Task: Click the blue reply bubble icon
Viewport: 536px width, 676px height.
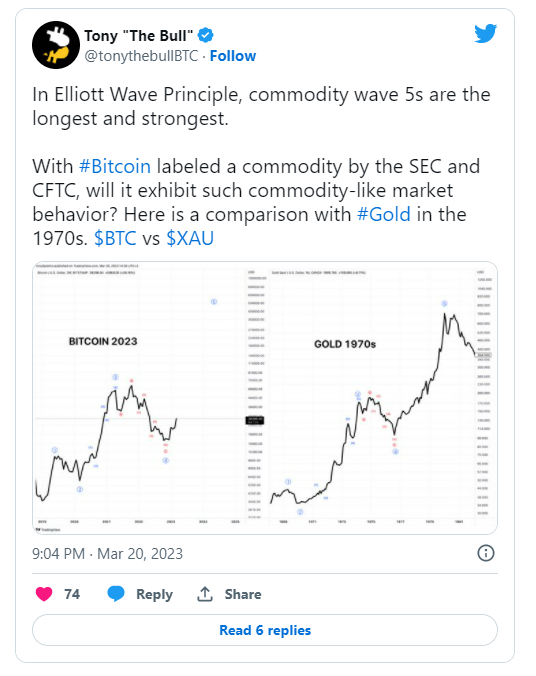Action: (x=116, y=594)
